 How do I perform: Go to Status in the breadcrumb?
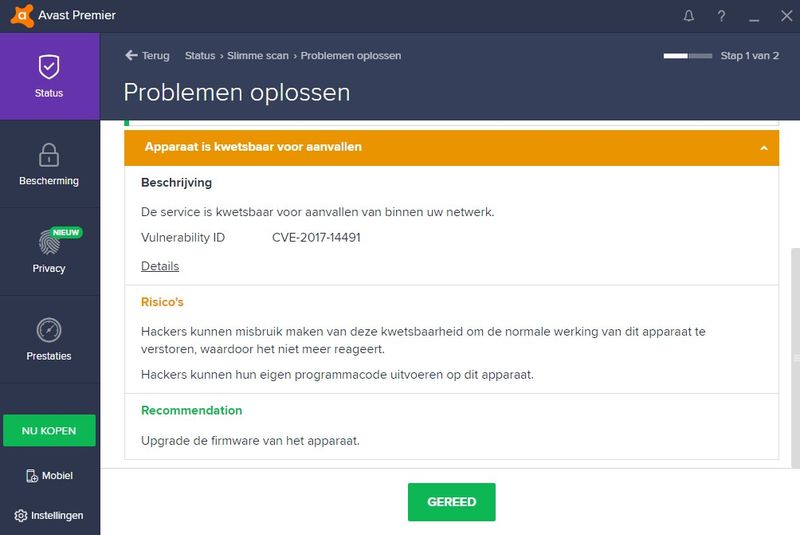point(200,56)
